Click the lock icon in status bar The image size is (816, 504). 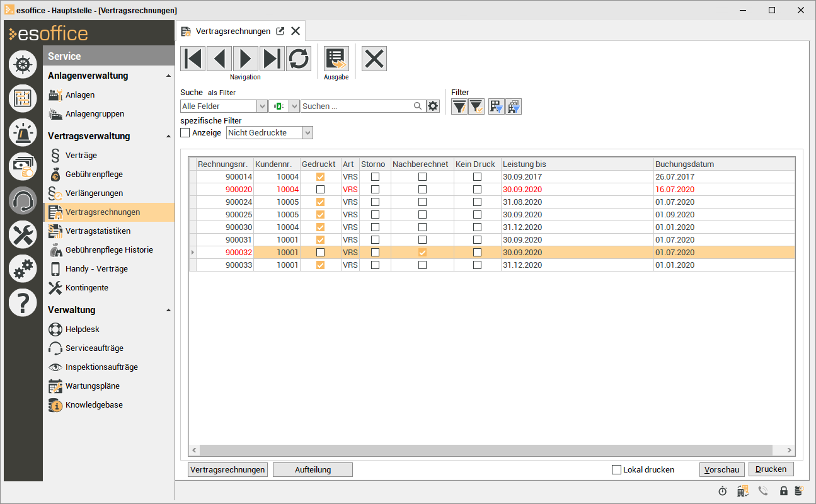784,491
